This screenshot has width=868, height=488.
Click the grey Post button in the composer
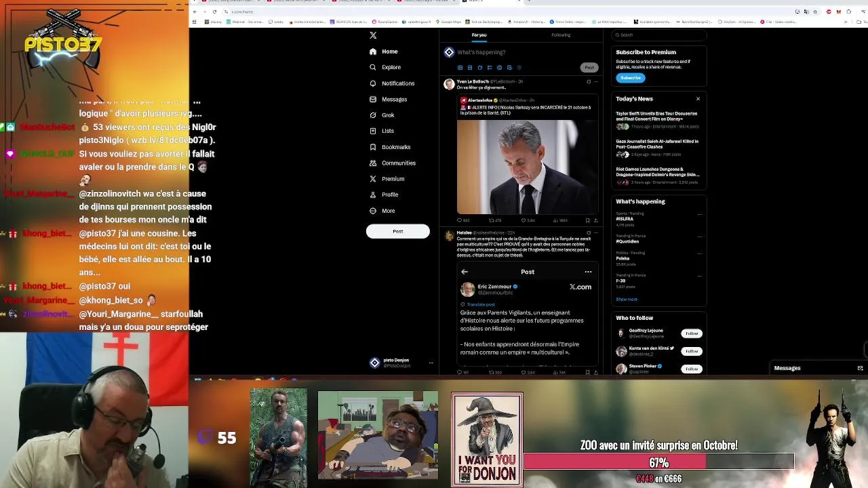point(589,67)
